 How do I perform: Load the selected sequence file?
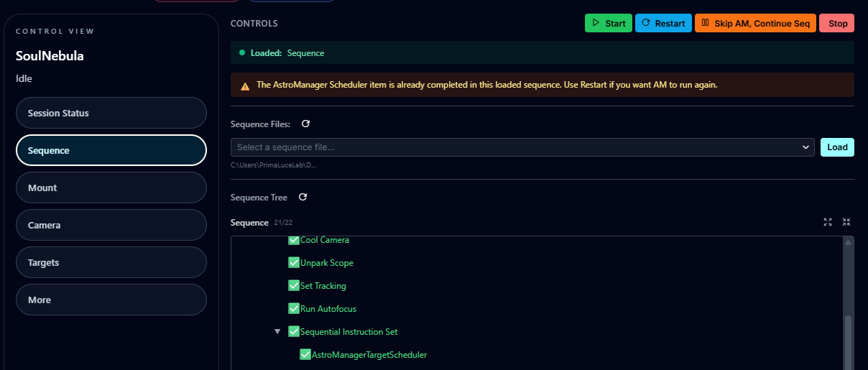point(837,147)
